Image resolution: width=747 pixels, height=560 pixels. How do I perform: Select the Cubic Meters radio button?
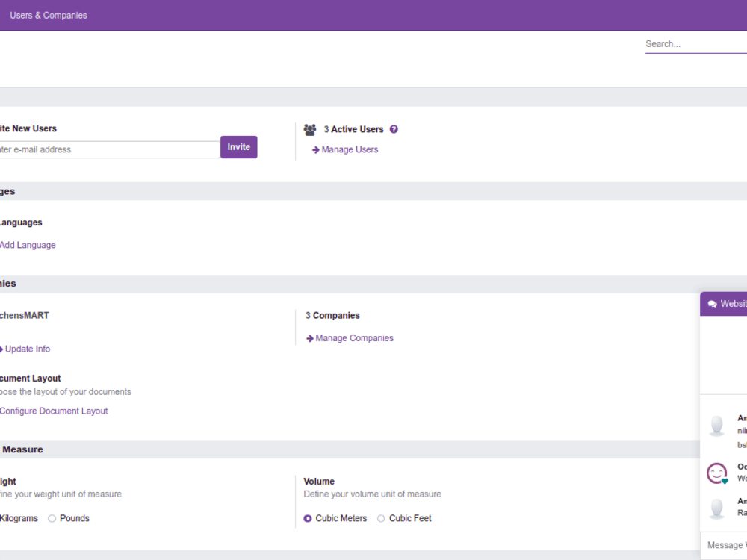tap(308, 519)
